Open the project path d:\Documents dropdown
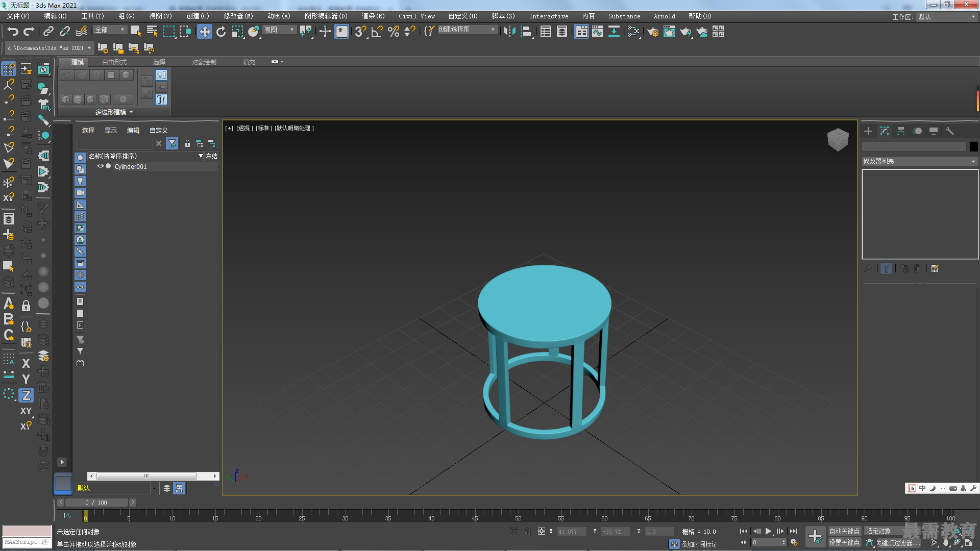Image resolution: width=980 pixels, height=551 pixels. pos(50,48)
